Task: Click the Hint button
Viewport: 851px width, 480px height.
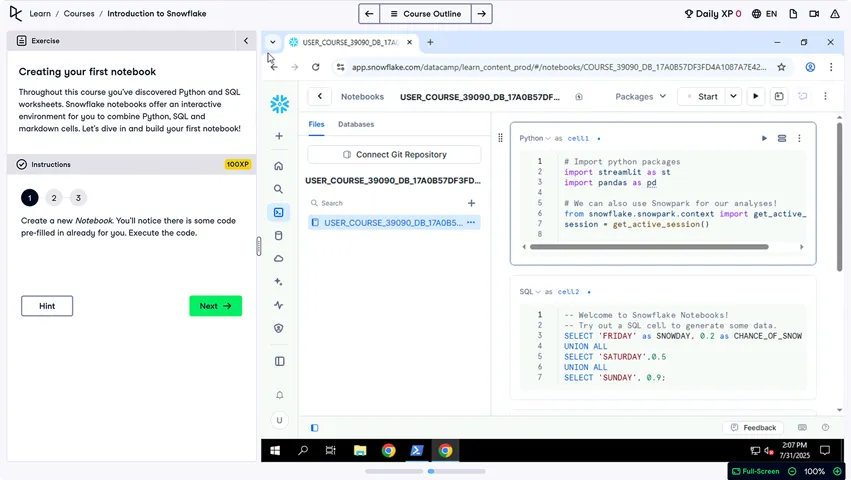Action: 47,306
